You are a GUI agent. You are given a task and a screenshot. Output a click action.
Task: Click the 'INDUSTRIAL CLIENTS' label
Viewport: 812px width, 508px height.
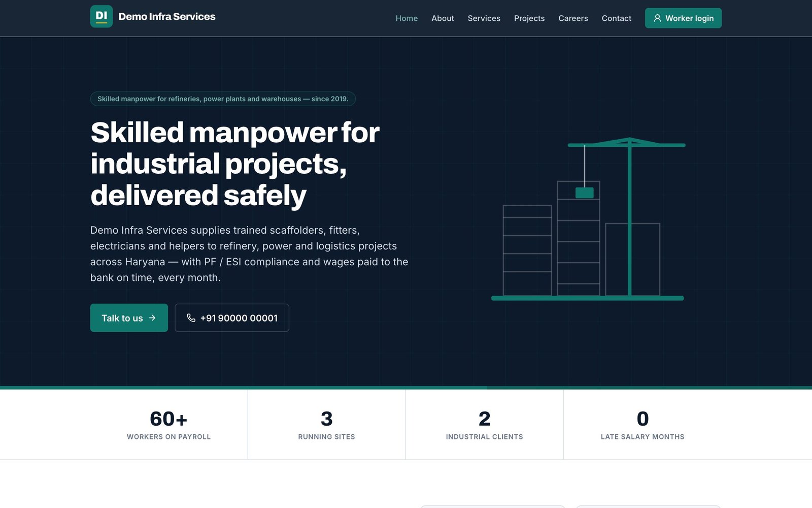485,437
